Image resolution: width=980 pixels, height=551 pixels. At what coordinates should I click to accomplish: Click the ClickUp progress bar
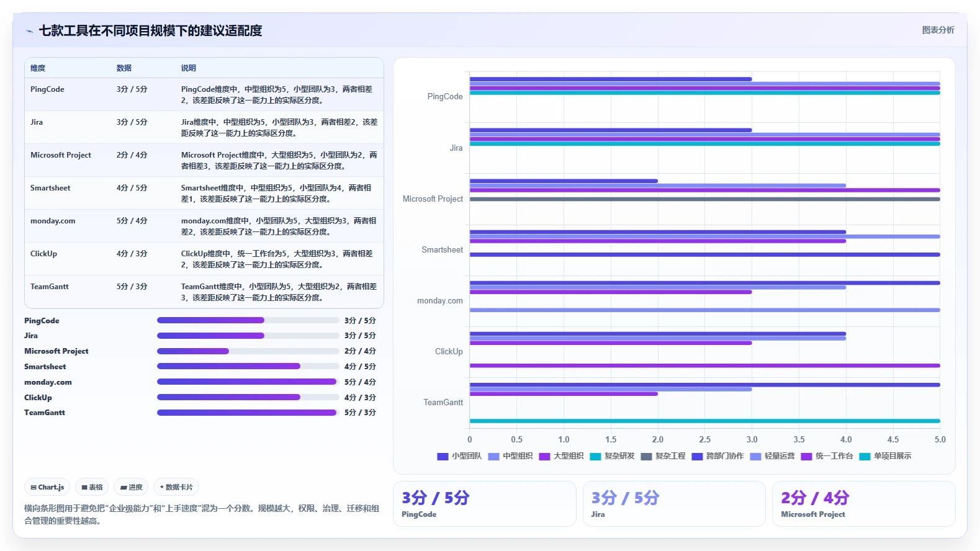tap(248, 397)
